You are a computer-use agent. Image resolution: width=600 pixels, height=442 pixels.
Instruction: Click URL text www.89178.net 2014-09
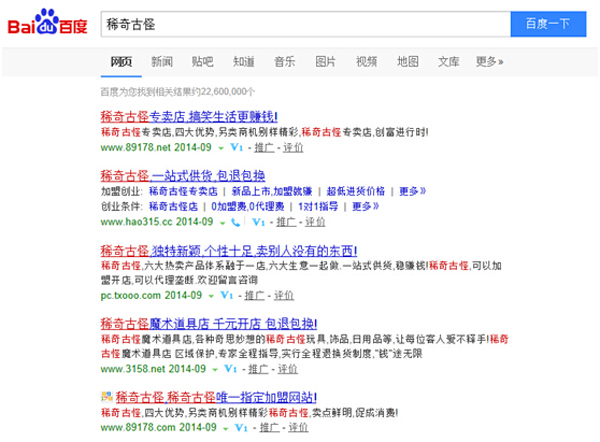156,147
